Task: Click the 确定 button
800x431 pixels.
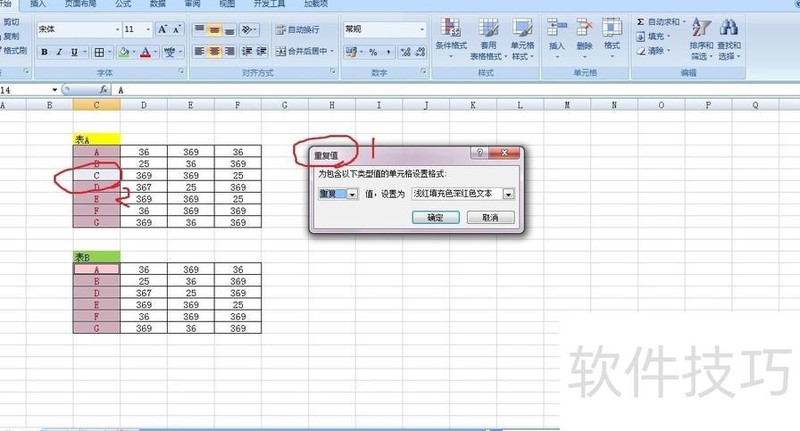Action: (436, 218)
